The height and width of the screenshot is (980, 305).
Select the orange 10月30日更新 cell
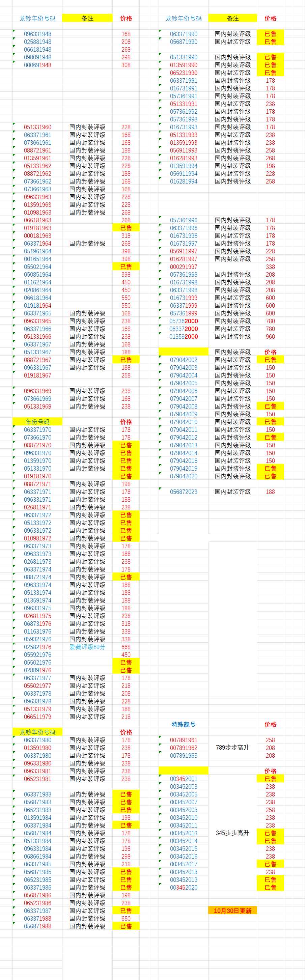coord(232,911)
